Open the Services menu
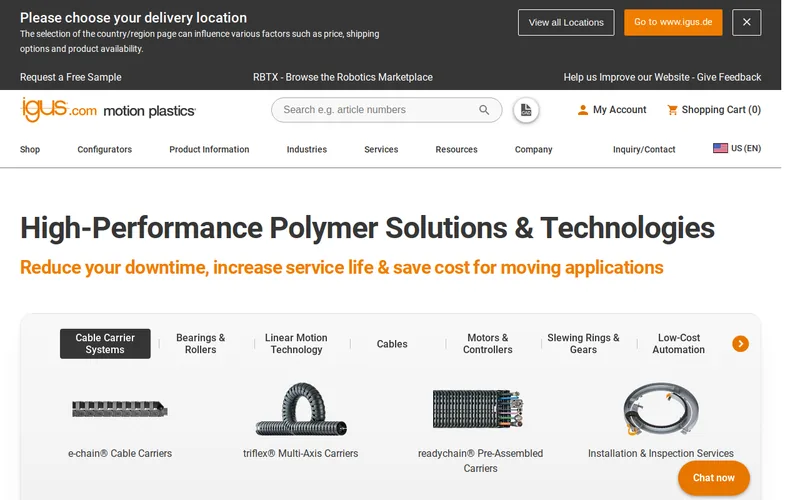This screenshot has width=800, height=500. coord(381,149)
